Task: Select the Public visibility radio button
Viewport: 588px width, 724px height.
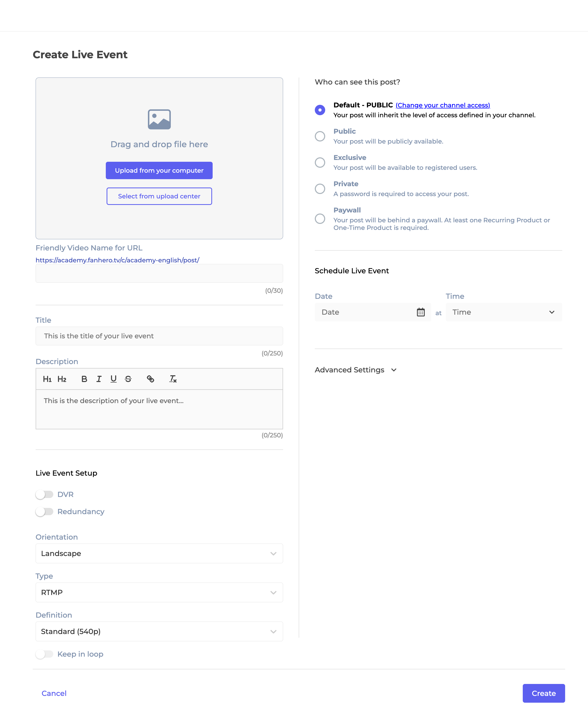Action: pos(320,136)
